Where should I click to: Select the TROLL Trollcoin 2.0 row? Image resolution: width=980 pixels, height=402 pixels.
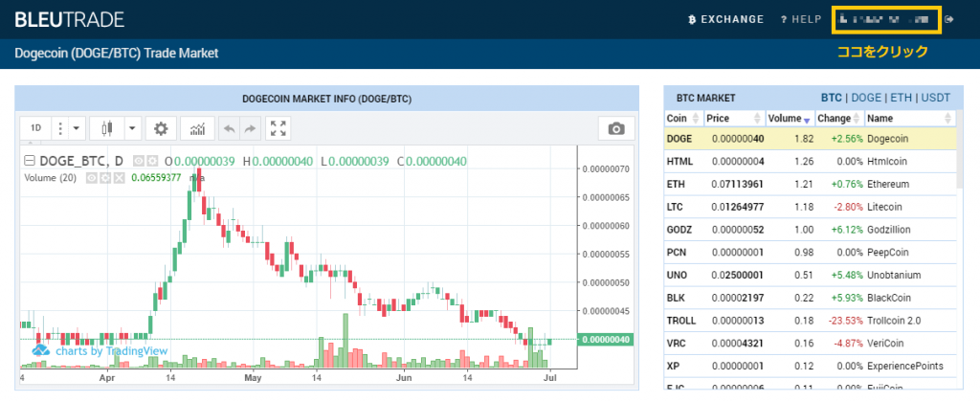(810, 321)
